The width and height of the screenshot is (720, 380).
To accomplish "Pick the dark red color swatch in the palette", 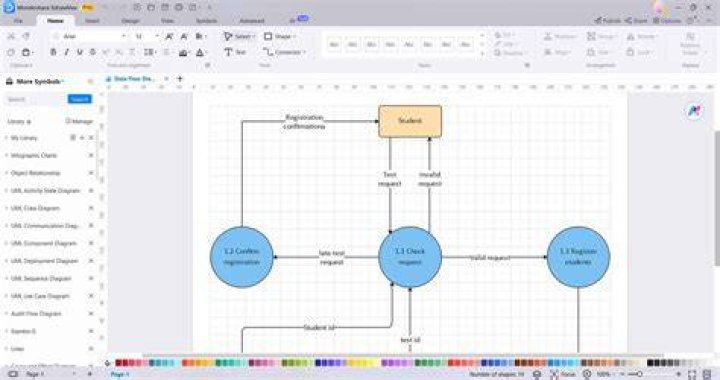I will point(118,363).
